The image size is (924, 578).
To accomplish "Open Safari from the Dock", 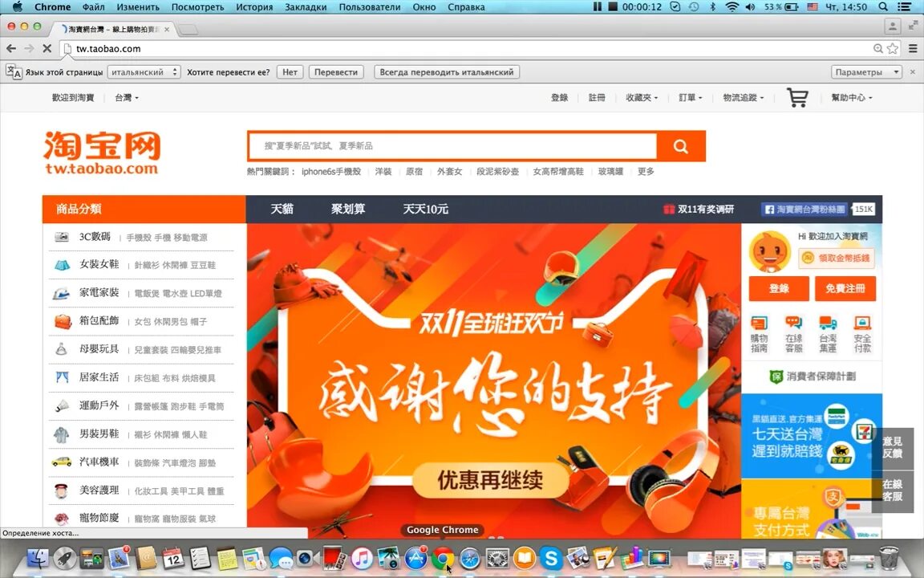I will point(470,557).
